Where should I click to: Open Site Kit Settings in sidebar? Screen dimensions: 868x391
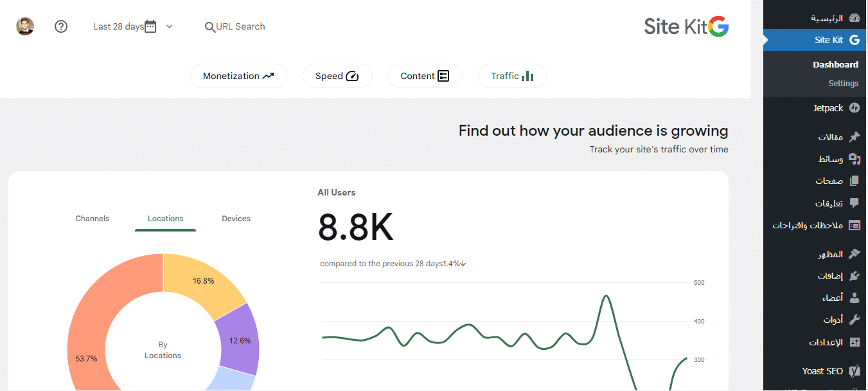click(843, 84)
